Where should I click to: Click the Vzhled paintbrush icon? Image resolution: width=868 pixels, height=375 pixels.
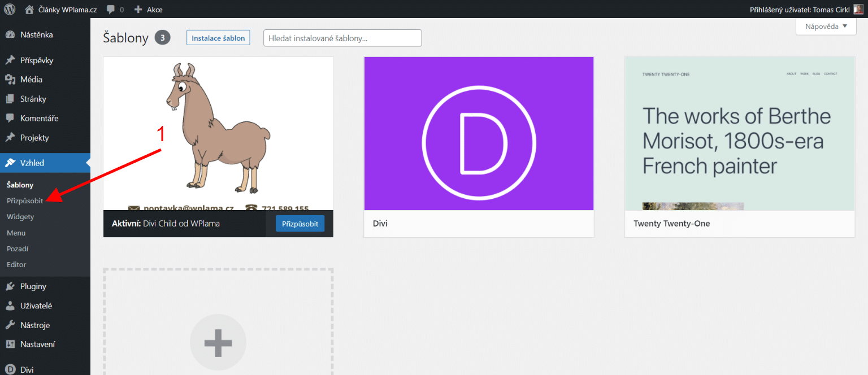(10, 163)
